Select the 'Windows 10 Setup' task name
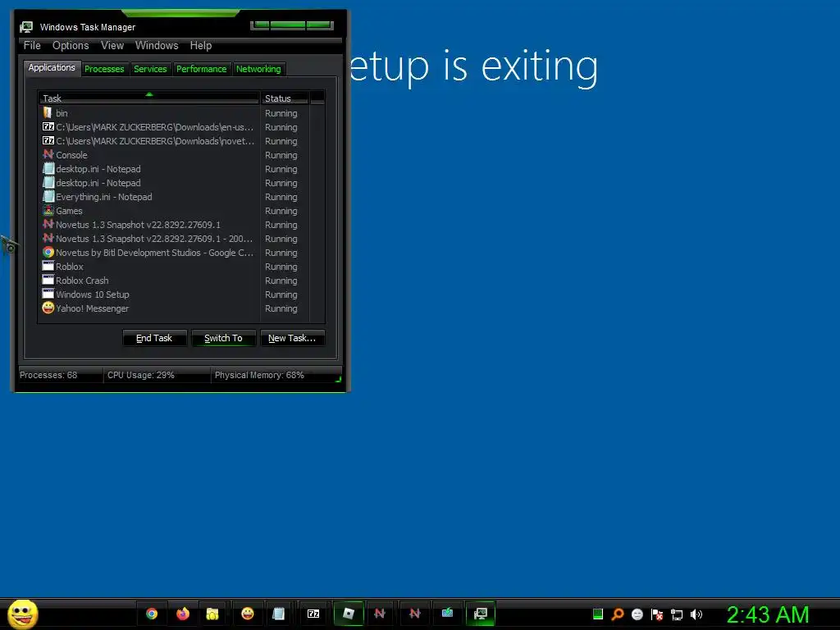The width and height of the screenshot is (840, 630). click(93, 294)
